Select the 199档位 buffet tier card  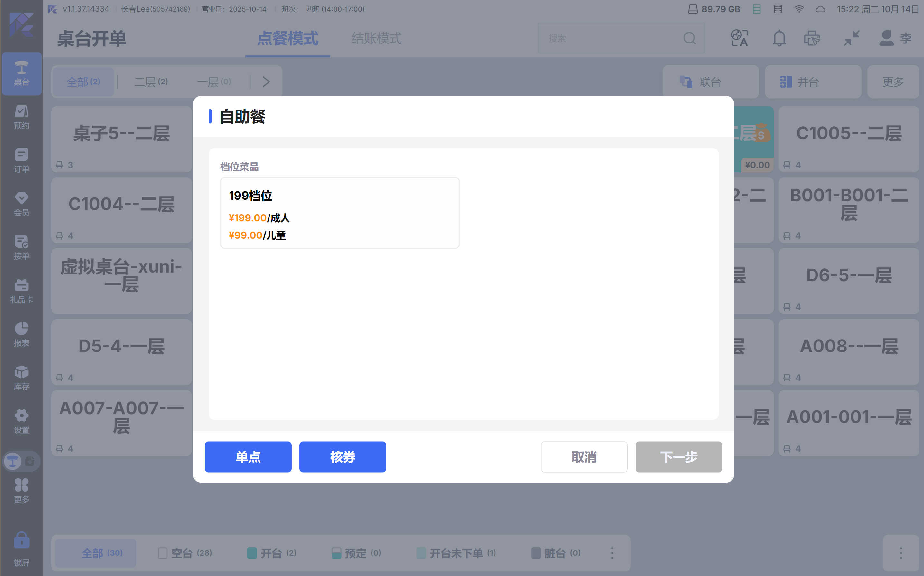click(339, 213)
